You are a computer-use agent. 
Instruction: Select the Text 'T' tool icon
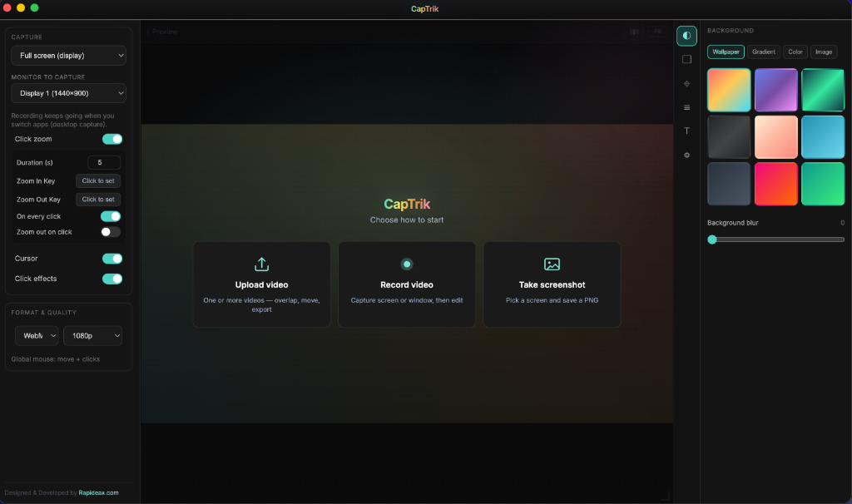(686, 131)
